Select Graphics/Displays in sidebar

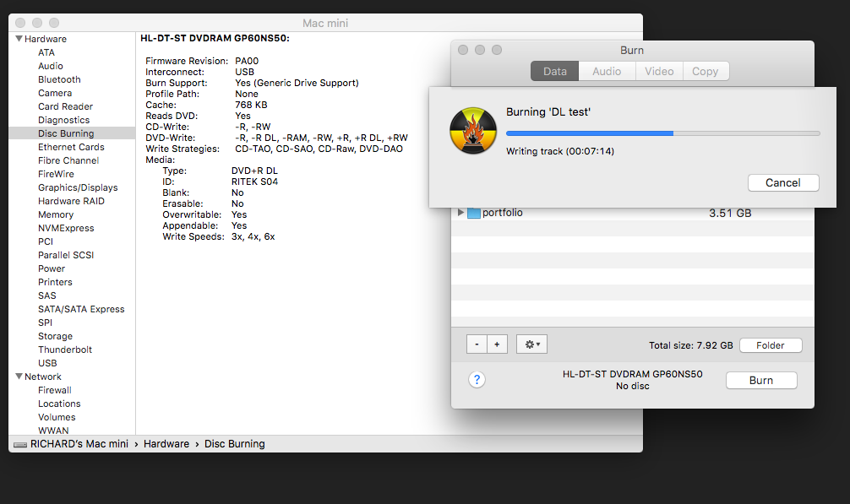coord(78,187)
